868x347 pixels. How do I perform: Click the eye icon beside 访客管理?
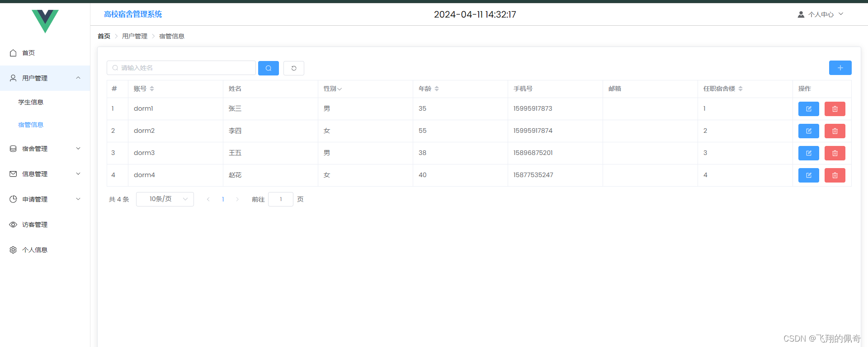tap(13, 225)
